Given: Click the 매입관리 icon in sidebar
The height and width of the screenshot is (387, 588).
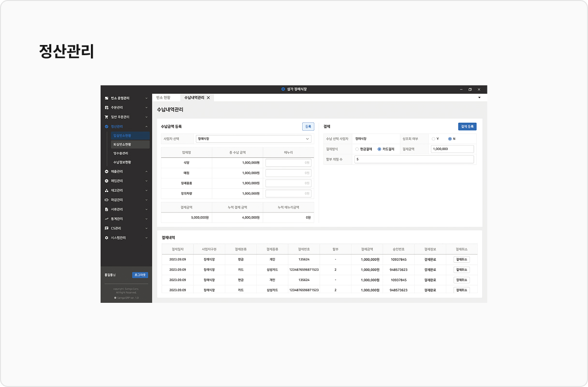Looking at the screenshot, I should click(x=106, y=181).
